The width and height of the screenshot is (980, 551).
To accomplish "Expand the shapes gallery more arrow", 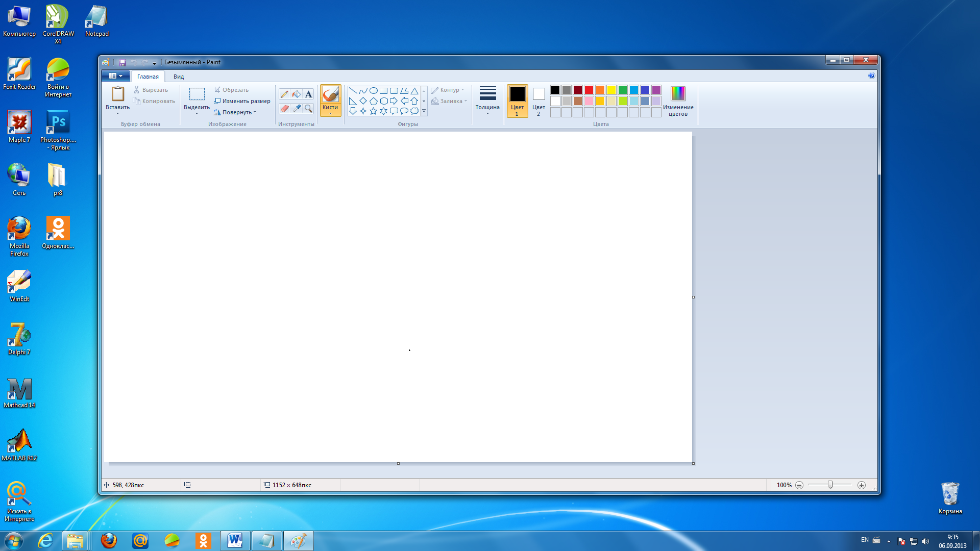I will point(424,111).
